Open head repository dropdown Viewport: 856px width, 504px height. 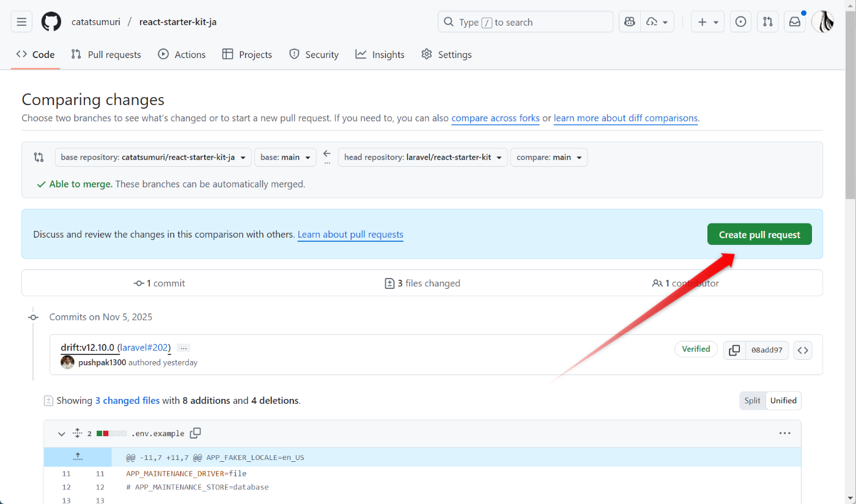(422, 157)
